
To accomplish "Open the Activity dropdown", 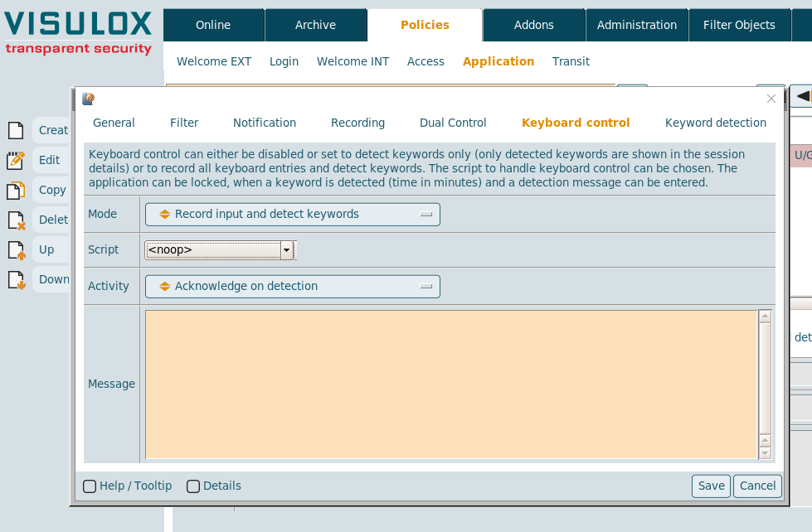I will tap(292, 287).
